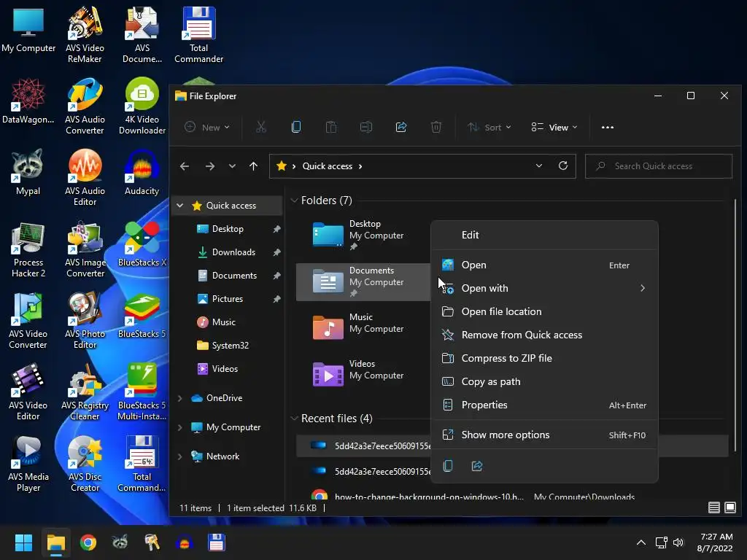The width and height of the screenshot is (747, 560).
Task: Collapse the Folders (7) group
Action: (x=294, y=201)
